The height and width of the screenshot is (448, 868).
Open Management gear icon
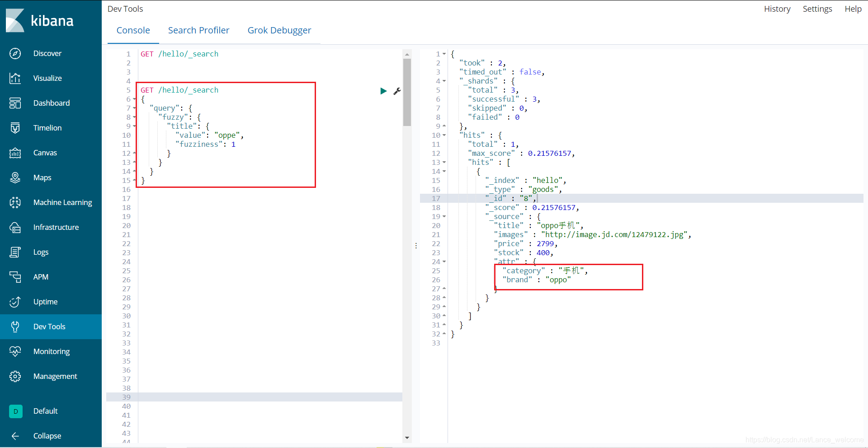pyautogui.click(x=15, y=376)
